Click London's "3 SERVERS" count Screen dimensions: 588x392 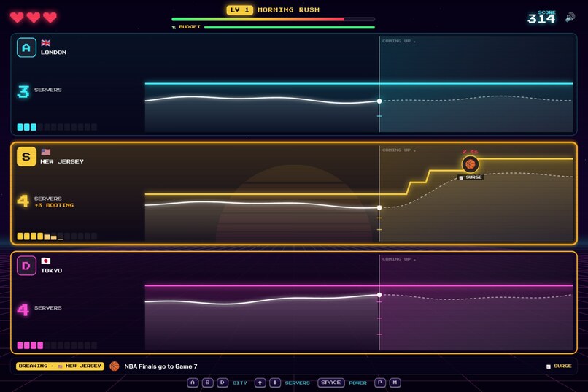coord(39,91)
